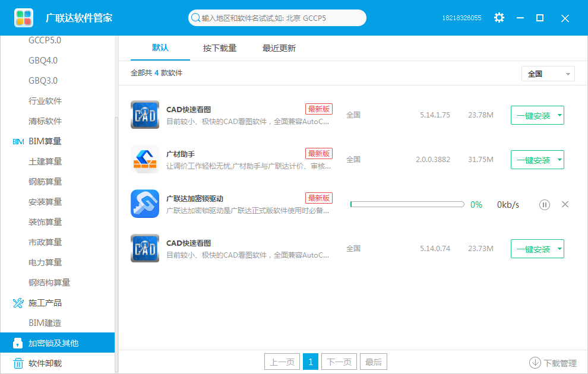The width and height of the screenshot is (588, 374).
Task: Click the 广材助手 app icon
Action: point(145,159)
